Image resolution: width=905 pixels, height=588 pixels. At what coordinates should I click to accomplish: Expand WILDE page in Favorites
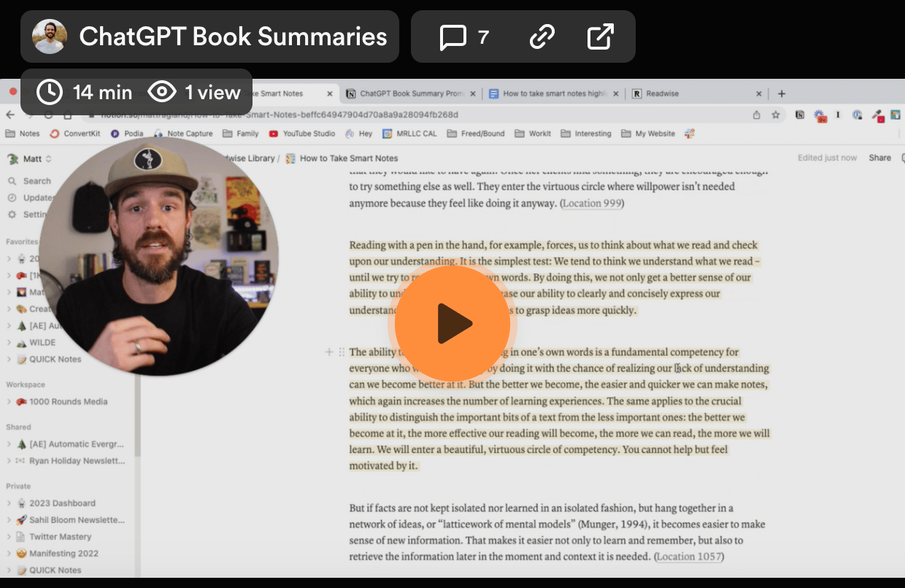(9, 342)
